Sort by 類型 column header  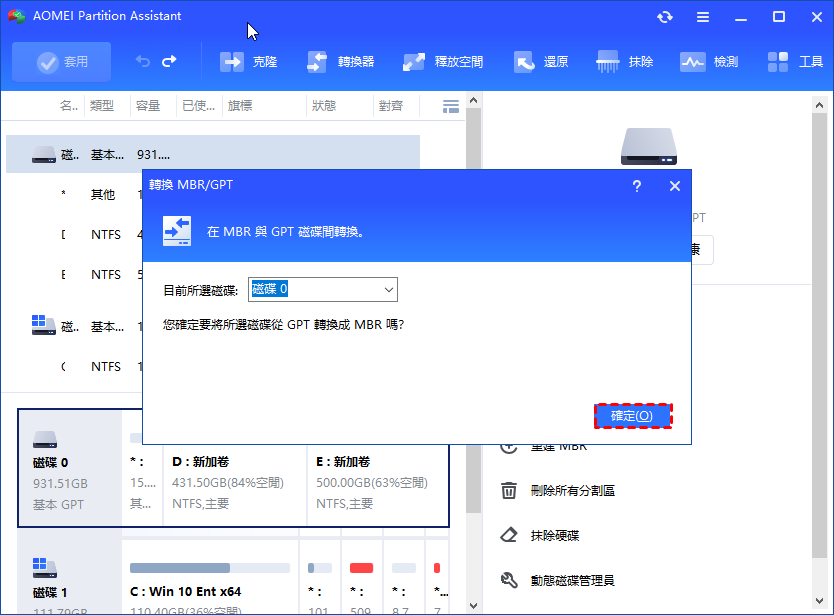point(102,106)
